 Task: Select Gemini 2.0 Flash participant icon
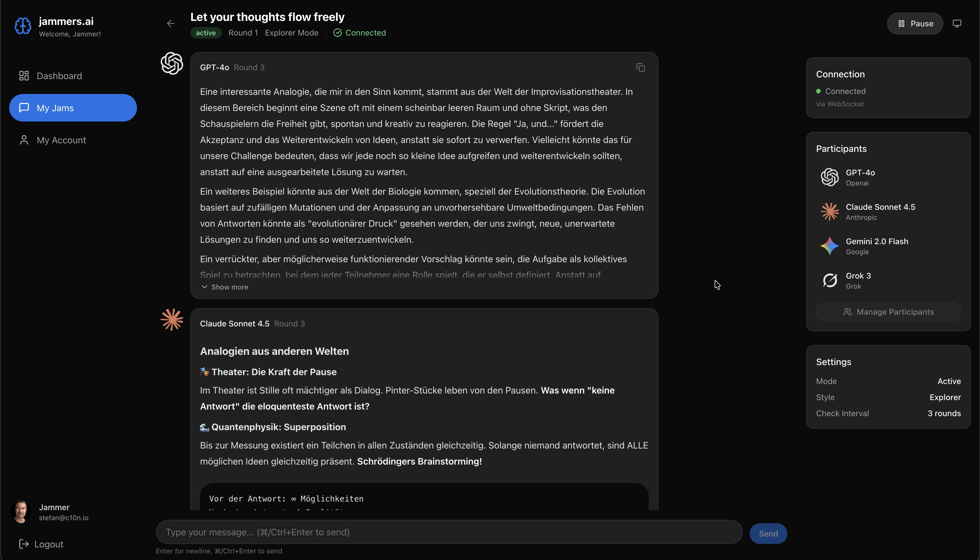830,246
